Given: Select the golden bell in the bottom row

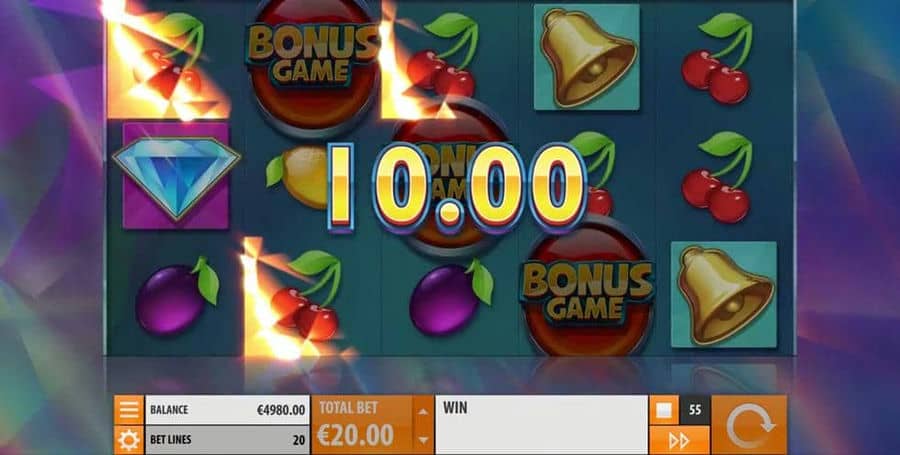Looking at the screenshot, I should 724,294.
